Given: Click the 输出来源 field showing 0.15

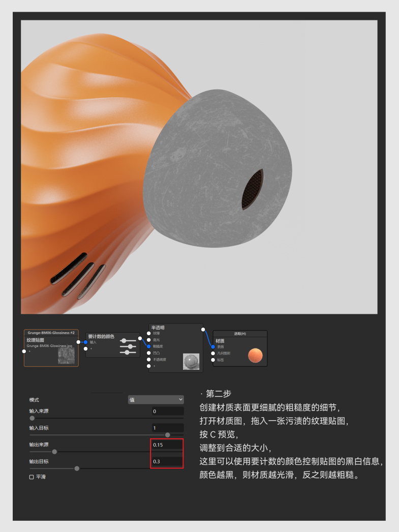Looking at the screenshot, I should [167, 445].
